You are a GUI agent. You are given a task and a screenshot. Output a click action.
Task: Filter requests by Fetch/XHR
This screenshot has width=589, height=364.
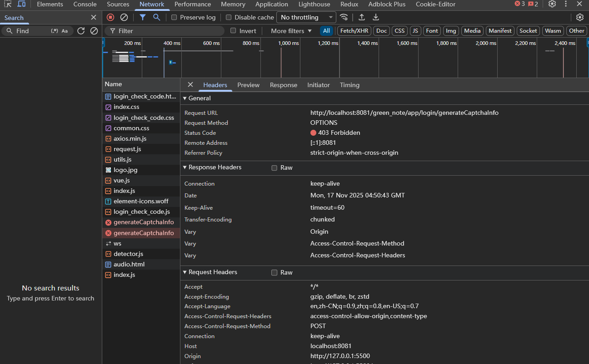point(354,31)
